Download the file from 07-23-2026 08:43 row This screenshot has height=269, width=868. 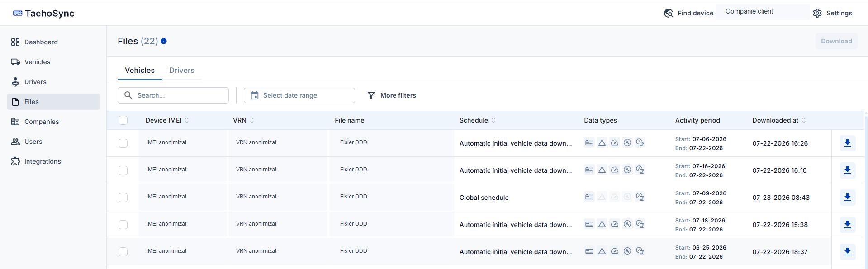pyautogui.click(x=848, y=198)
